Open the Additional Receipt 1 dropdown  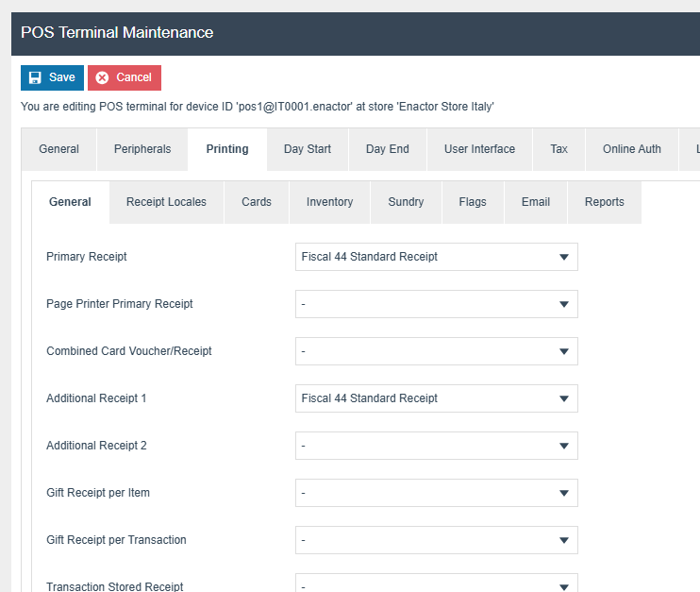pyautogui.click(x=436, y=398)
